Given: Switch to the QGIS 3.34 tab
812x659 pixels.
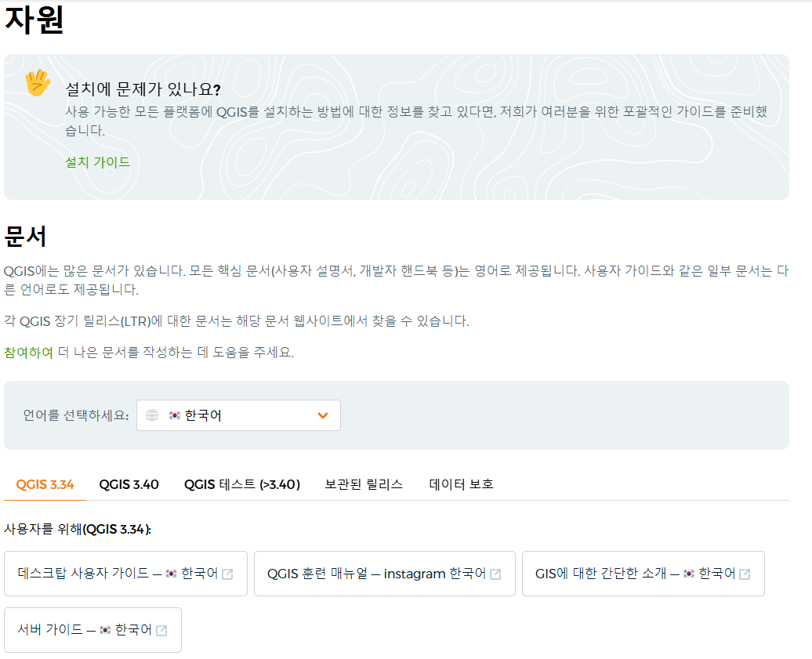Looking at the screenshot, I should click(x=45, y=484).
